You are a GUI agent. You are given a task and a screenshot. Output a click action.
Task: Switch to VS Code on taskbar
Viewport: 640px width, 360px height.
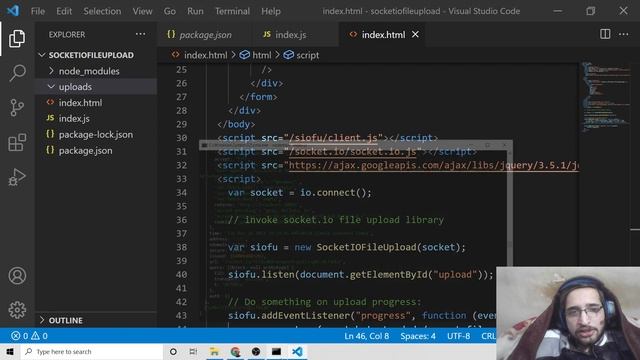click(x=297, y=351)
